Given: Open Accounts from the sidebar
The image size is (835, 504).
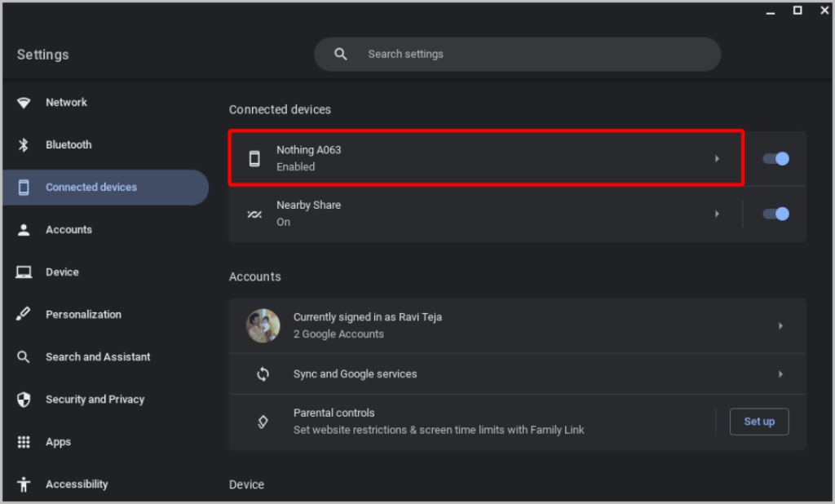Looking at the screenshot, I should (x=105, y=230).
